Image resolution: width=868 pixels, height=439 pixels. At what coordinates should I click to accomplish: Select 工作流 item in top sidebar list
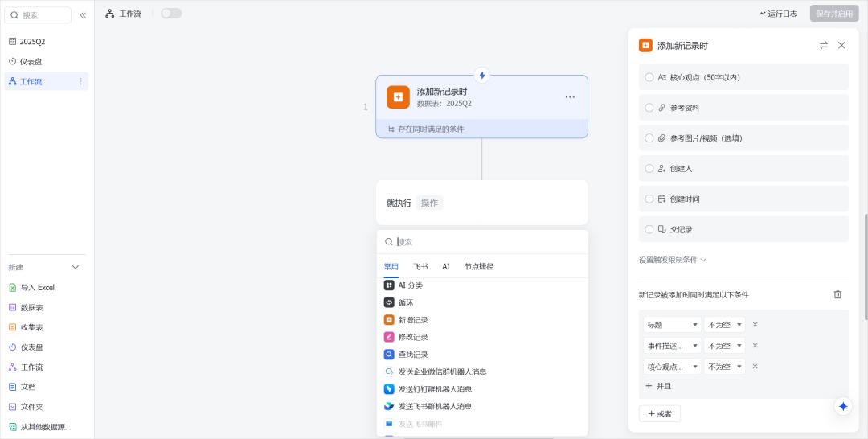(x=46, y=81)
